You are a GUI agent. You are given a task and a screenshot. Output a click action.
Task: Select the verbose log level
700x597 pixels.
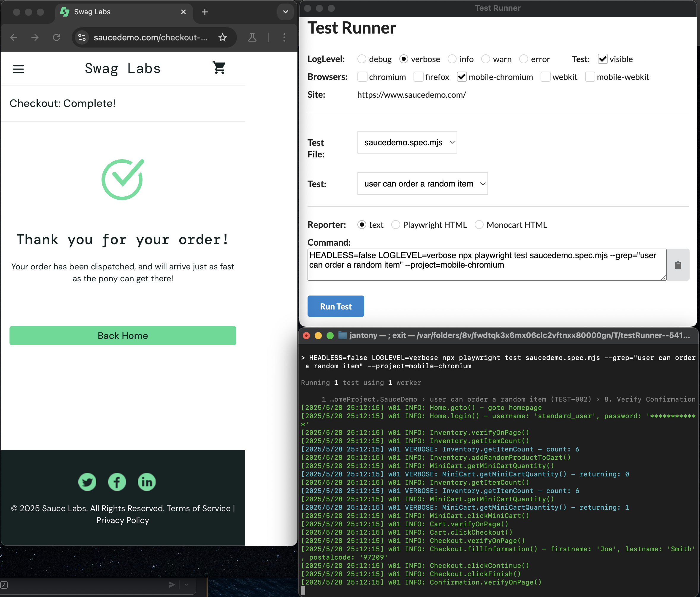(404, 59)
